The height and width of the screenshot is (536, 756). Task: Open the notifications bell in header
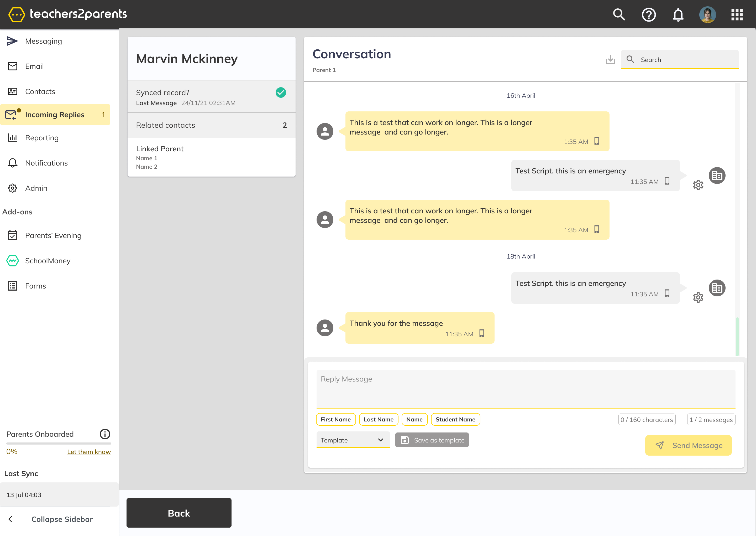pos(678,14)
